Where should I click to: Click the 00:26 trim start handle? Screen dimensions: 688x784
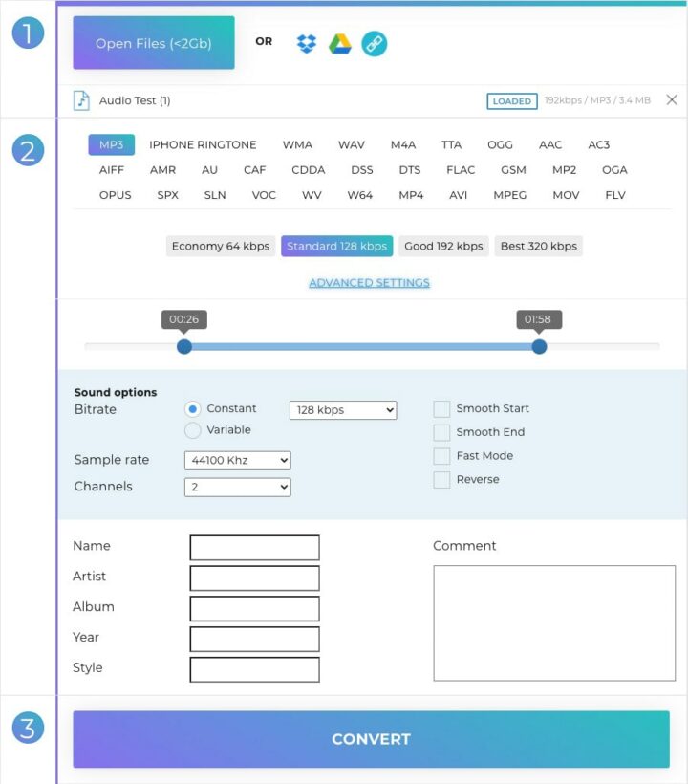(x=184, y=346)
